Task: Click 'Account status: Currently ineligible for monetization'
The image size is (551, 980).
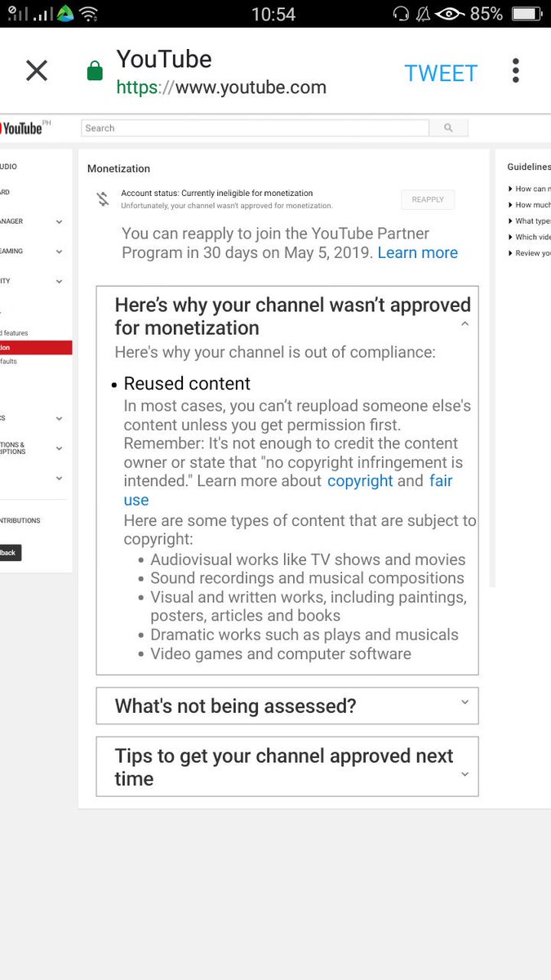Action: pyautogui.click(x=217, y=194)
